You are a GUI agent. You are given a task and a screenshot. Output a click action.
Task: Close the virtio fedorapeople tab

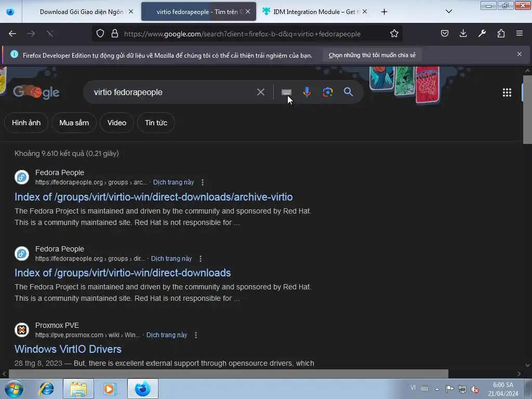(248, 11)
